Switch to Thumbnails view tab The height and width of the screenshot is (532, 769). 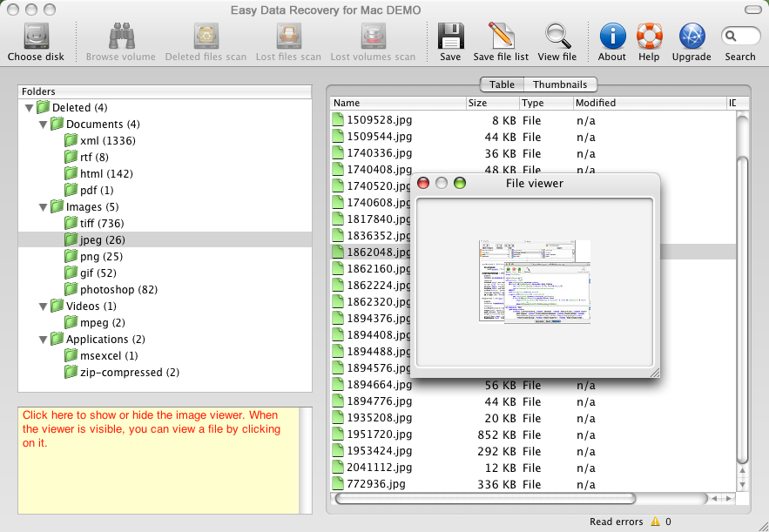click(x=560, y=84)
